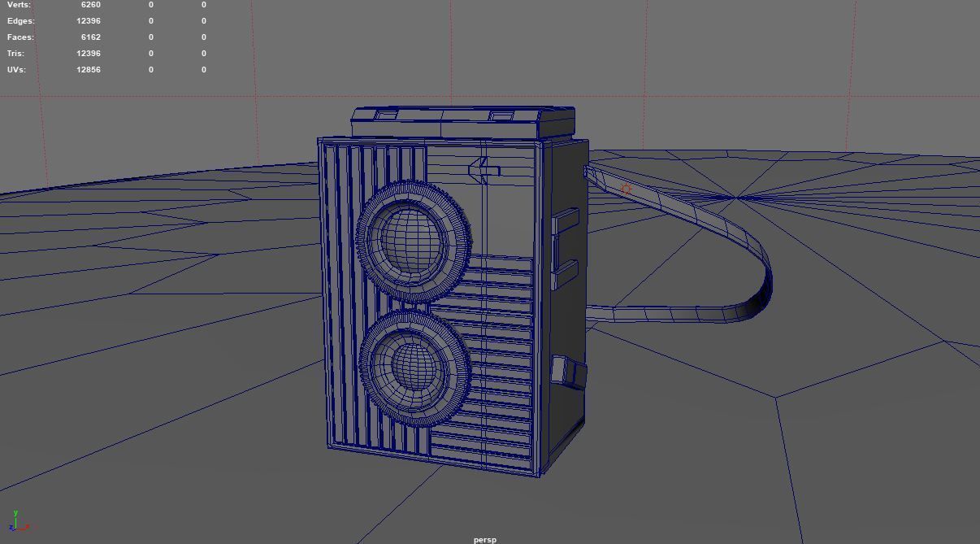Click the UVs label in the HUD
Viewport: 980px width, 544px height.
click(16, 70)
